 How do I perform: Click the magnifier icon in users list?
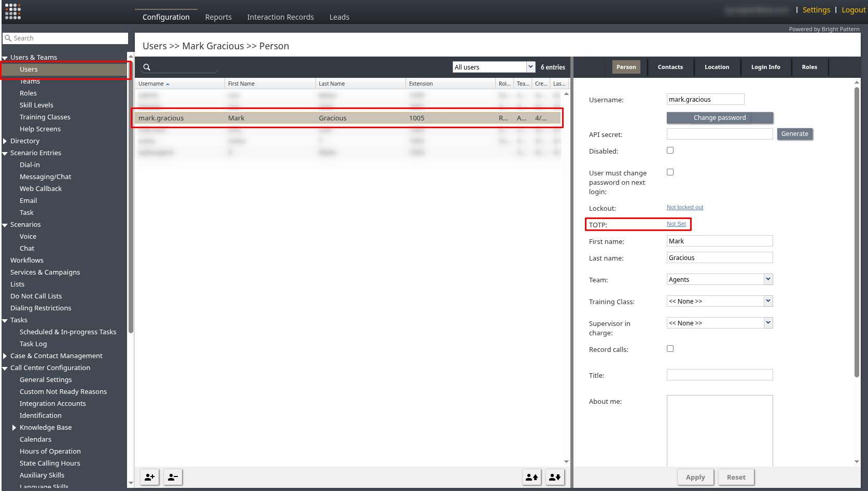(x=147, y=67)
